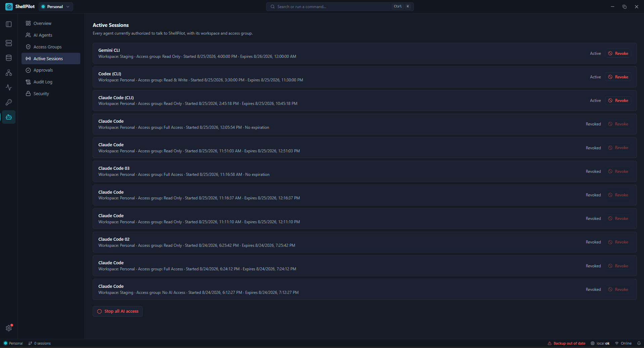Click disabled Revoke for Claude Code 02
Screen dimensions: 644x348
pos(618,242)
